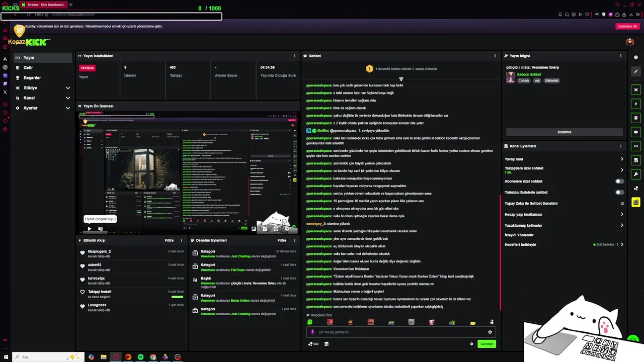This screenshot has width=644, height=362.
Task: Click the Sadece Sohbet category link
Action: [529, 74]
